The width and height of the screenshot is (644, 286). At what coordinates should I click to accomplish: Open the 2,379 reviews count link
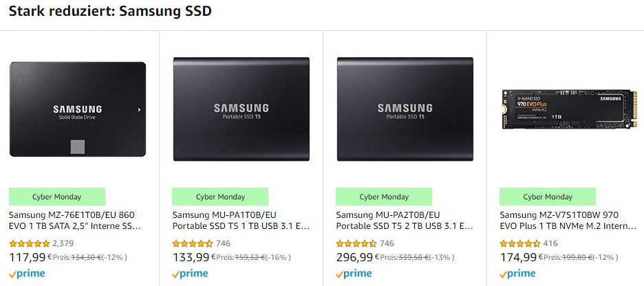tap(63, 243)
